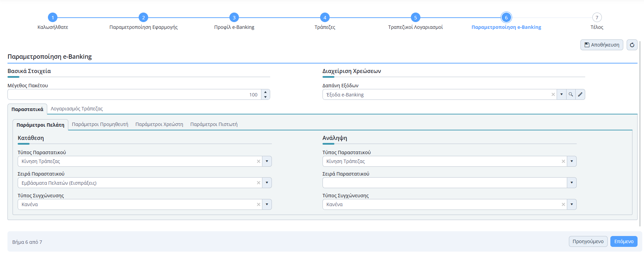Open the Παράμετροι Προμηθευτή tab
The width and height of the screenshot is (644, 254).
(100, 124)
